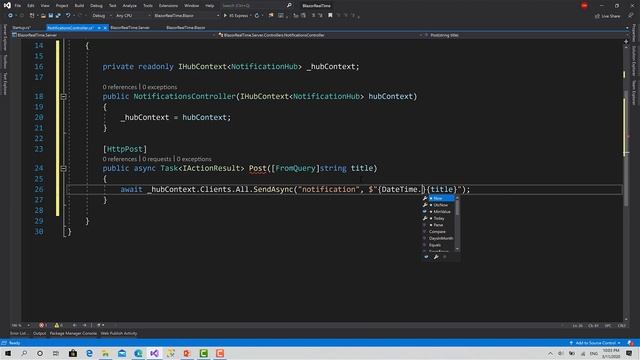The height and width of the screenshot is (360, 640).
Task: Click the Windows taskbar search icon
Action: pyautogui.click(x=24, y=353)
